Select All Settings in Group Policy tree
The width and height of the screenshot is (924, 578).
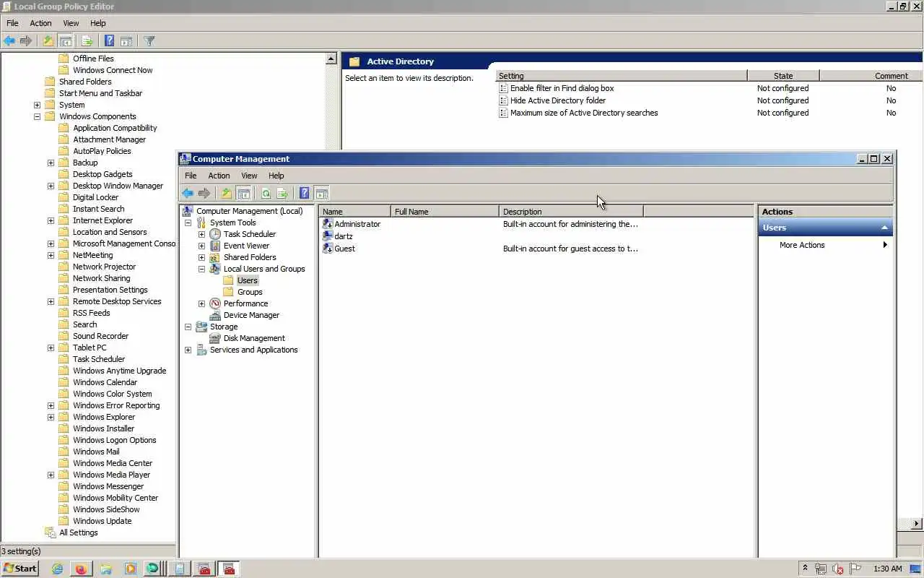click(x=79, y=532)
